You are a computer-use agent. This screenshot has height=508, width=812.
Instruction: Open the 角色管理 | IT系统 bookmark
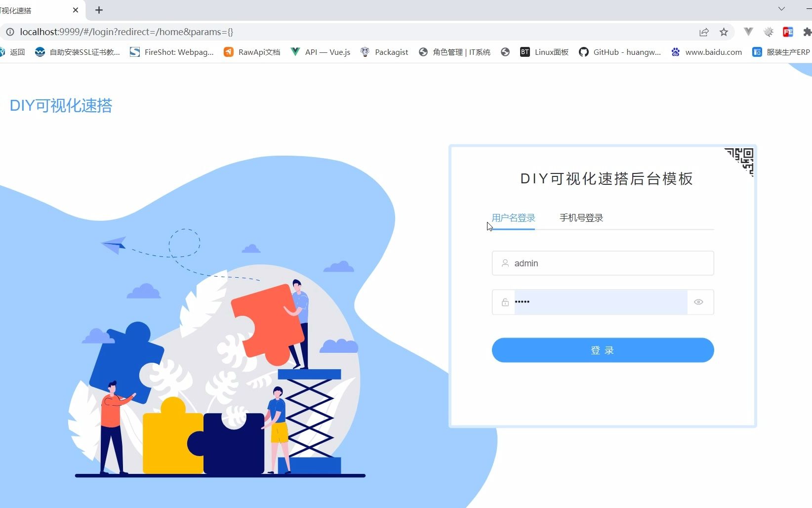pos(454,52)
